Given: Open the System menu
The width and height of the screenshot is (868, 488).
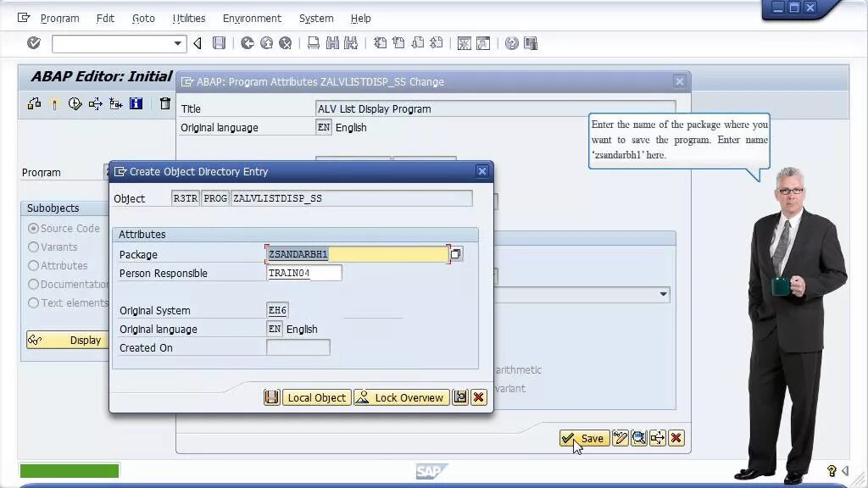Looking at the screenshot, I should click(316, 19).
